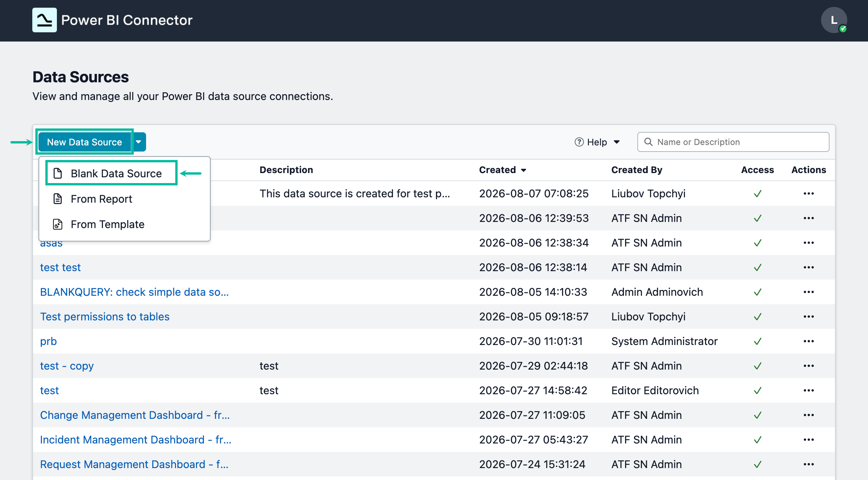Click the 2026-07-27 11:09:05 created date
This screenshot has width=868, height=480.
[532, 415]
